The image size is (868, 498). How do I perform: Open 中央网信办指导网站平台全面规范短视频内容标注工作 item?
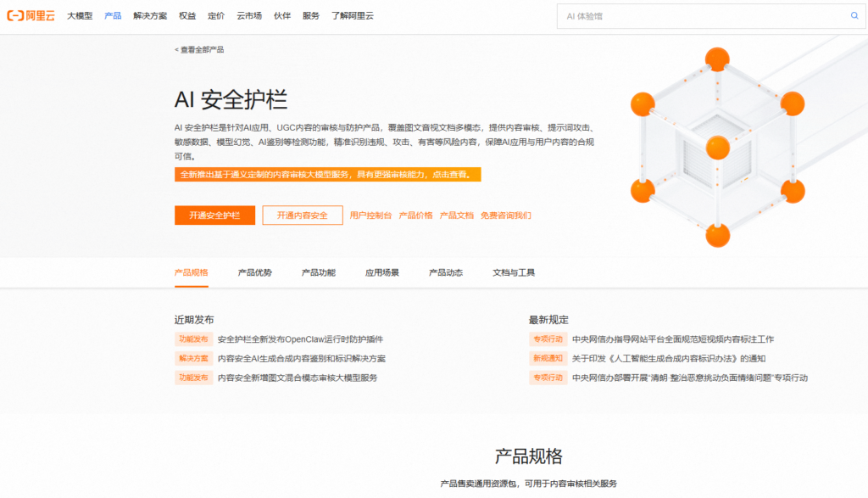(673, 339)
